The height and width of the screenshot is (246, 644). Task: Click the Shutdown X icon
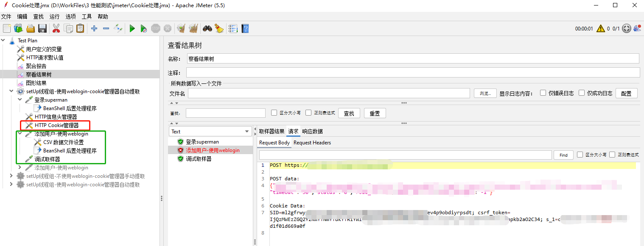[168, 28]
